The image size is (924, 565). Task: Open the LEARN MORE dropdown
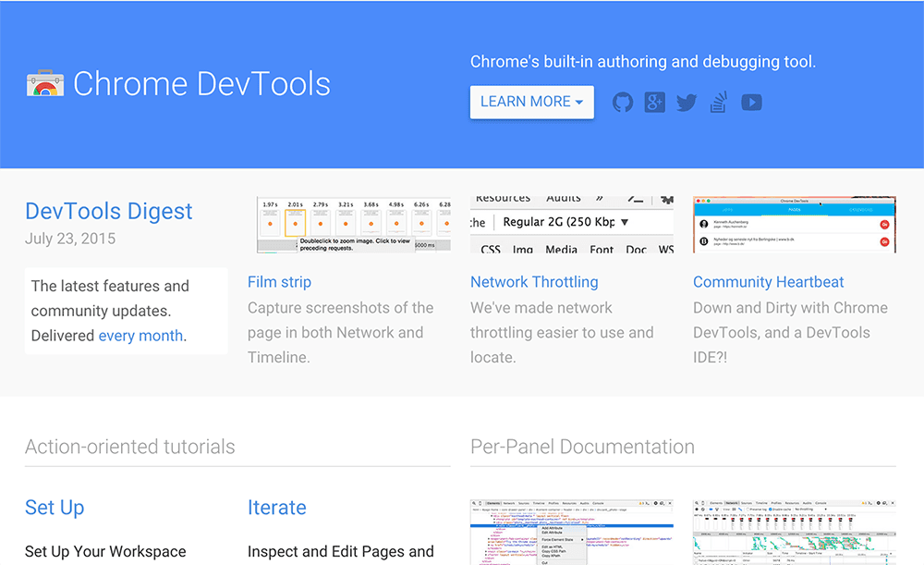[531, 103]
